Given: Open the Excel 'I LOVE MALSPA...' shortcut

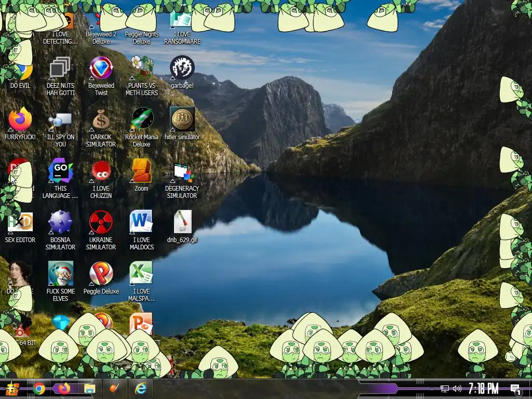Looking at the screenshot, I should pyautogui.click(x=141, y=273).
